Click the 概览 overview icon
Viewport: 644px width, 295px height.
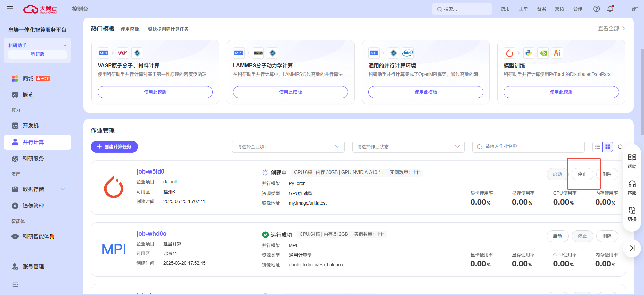point(15,95)
